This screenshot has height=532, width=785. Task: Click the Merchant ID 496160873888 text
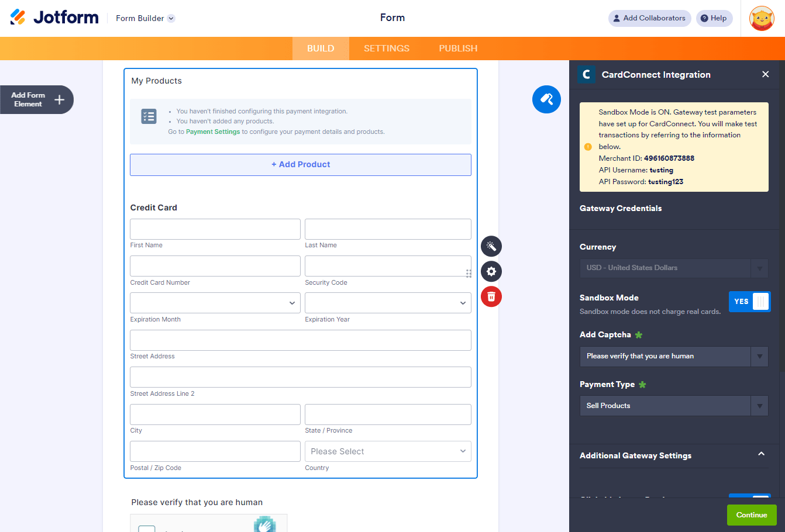[x=646, y=158]
